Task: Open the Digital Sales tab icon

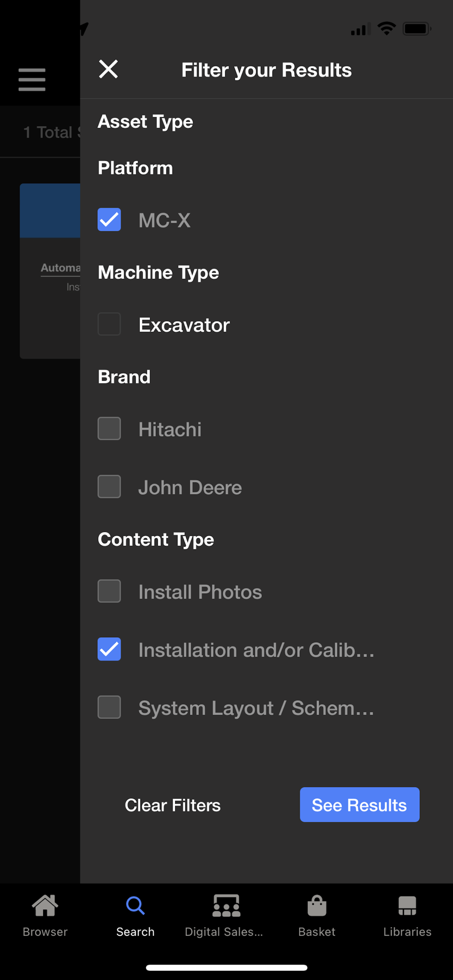Action: point(226,906)
